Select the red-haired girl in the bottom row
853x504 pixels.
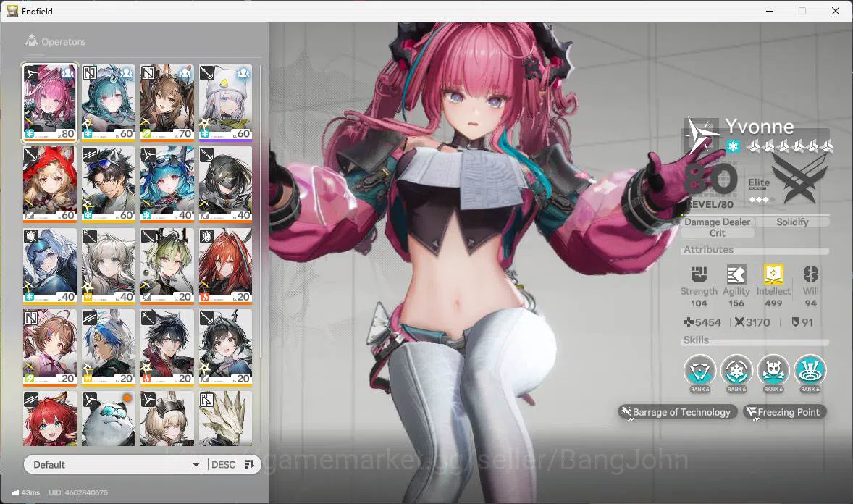tap(49, 419)
